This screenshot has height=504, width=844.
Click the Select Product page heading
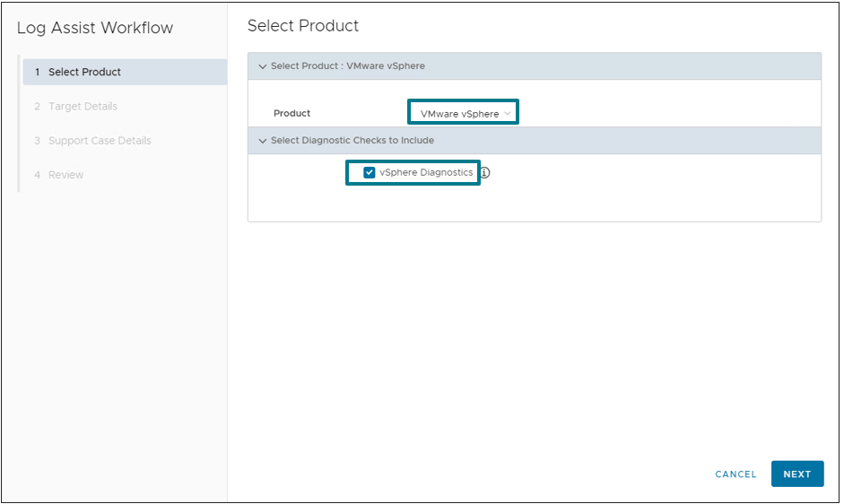point(303,26)
